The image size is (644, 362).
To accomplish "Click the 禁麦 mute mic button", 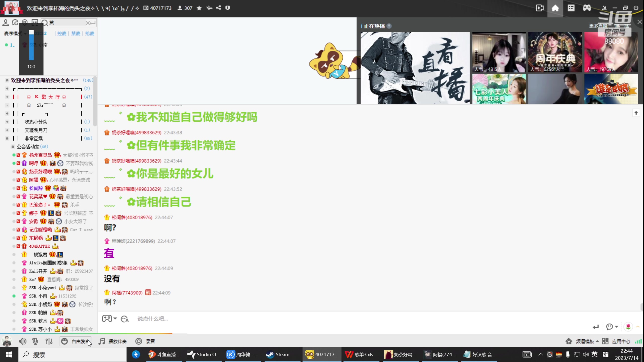I will pyautogui.click(x=75, y=33).
